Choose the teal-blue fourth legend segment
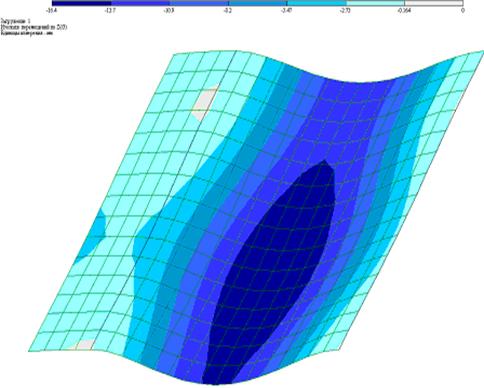This screenshot has width=484, height=388. [x=258, y=3]
